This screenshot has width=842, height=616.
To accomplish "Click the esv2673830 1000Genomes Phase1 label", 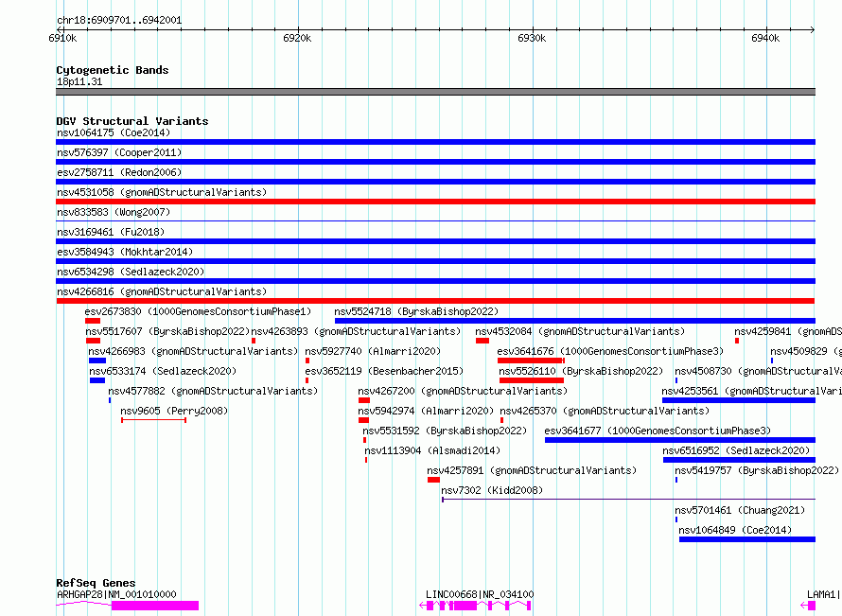I will point(198,311).
